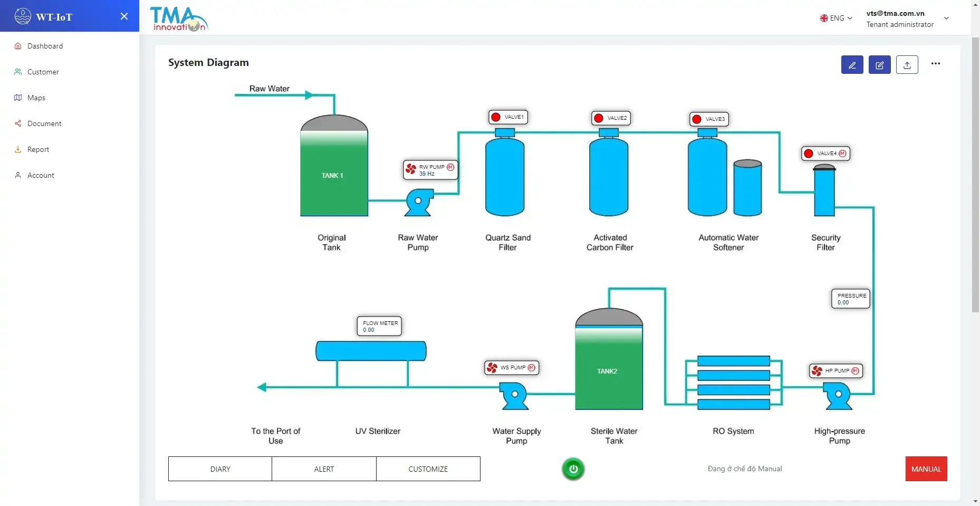Click the edit-in-box icon button

[x=879, y=65]
